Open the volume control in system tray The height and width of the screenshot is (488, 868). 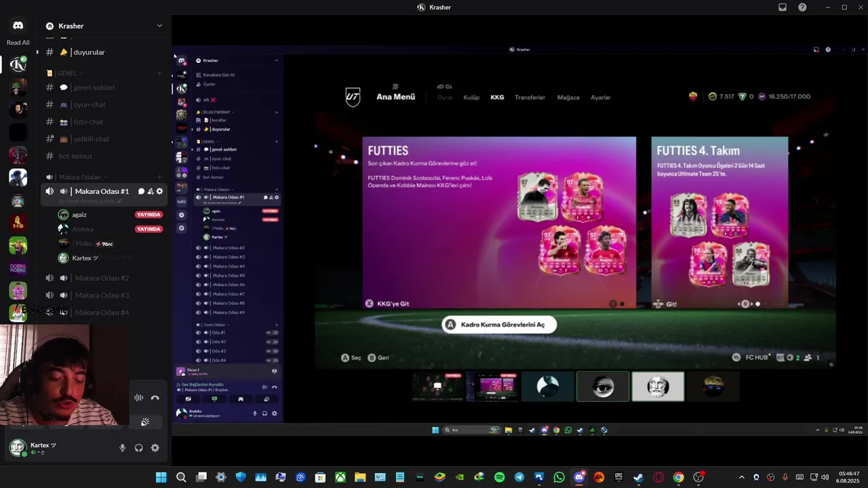[x=825, y=477]
